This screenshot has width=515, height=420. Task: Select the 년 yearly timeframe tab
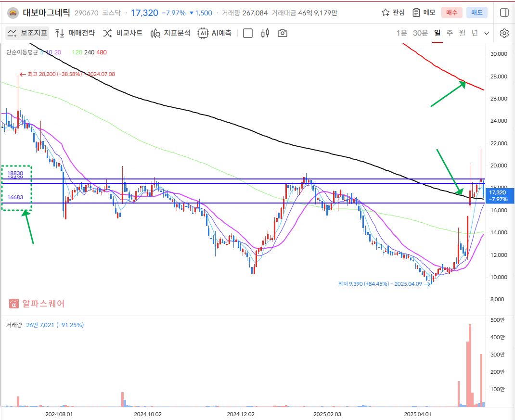pyautogui.click(x=475, y=33)
